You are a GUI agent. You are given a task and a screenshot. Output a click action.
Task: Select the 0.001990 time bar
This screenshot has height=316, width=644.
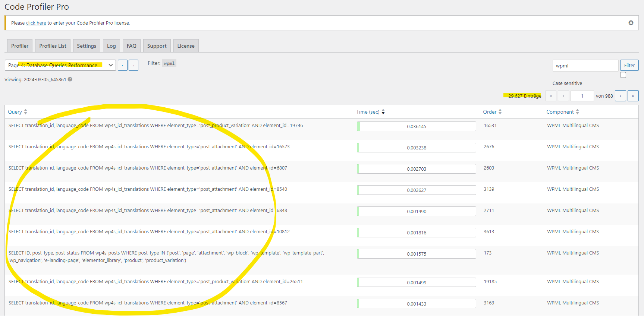(x=417, y=211)
